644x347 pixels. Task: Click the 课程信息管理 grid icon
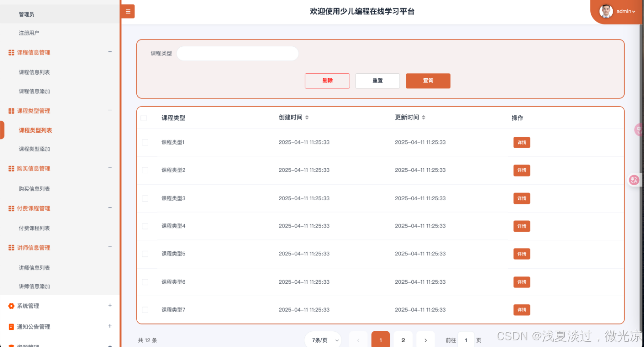(x=12, y=52)
